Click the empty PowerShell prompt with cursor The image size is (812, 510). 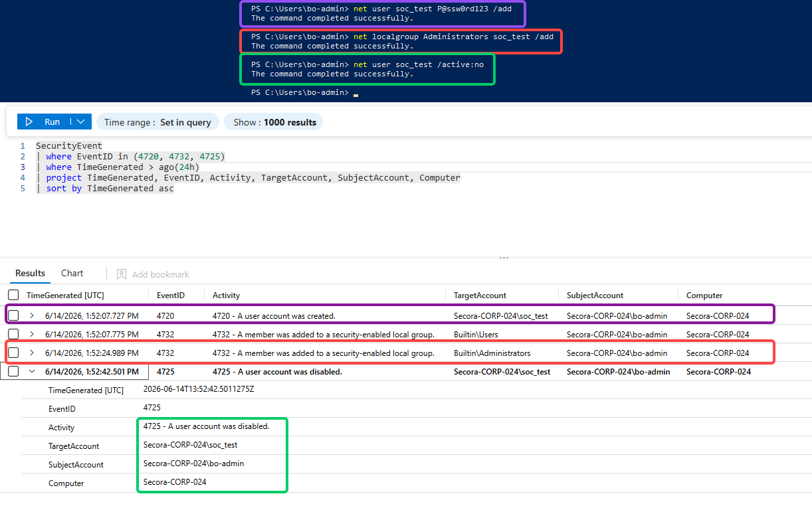[x=304, y=92]
